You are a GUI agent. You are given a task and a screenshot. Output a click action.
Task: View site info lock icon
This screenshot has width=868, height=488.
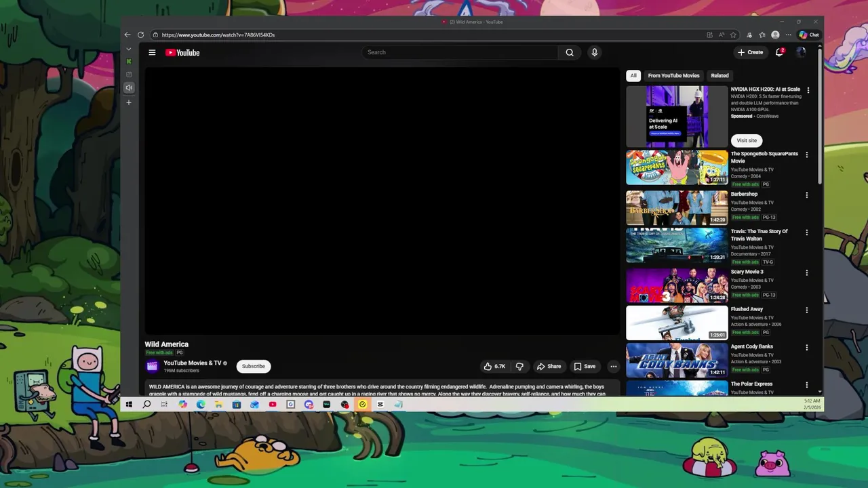point(155,35)
